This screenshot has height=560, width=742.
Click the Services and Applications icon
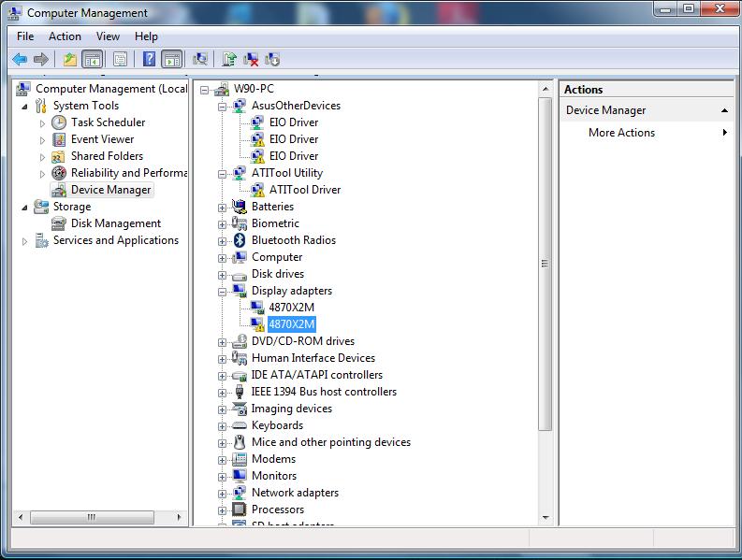pos(41,240)
